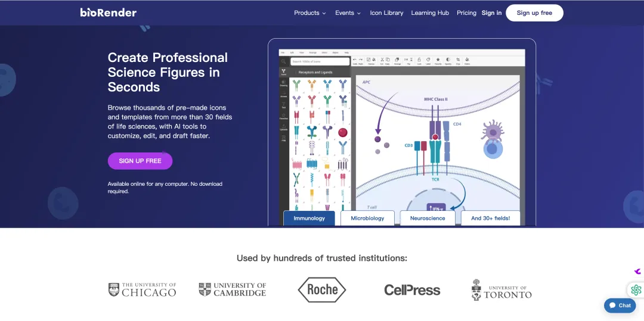The height and width of the screenshot is (321, 644).
Task: Click the Redo icon in the editor toolbar
Action: pos(361,60)
